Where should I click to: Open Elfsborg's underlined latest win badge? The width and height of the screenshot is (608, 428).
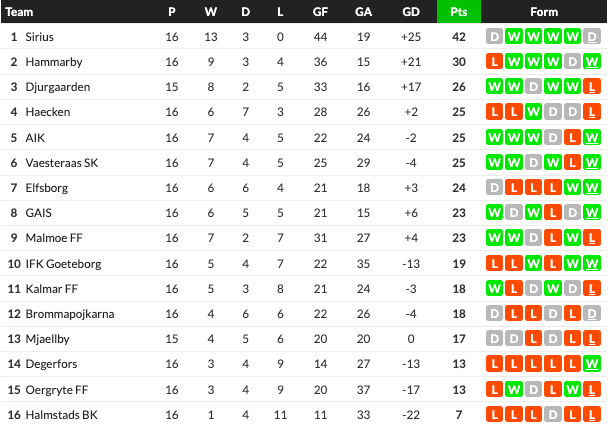[x=592, y=188]
